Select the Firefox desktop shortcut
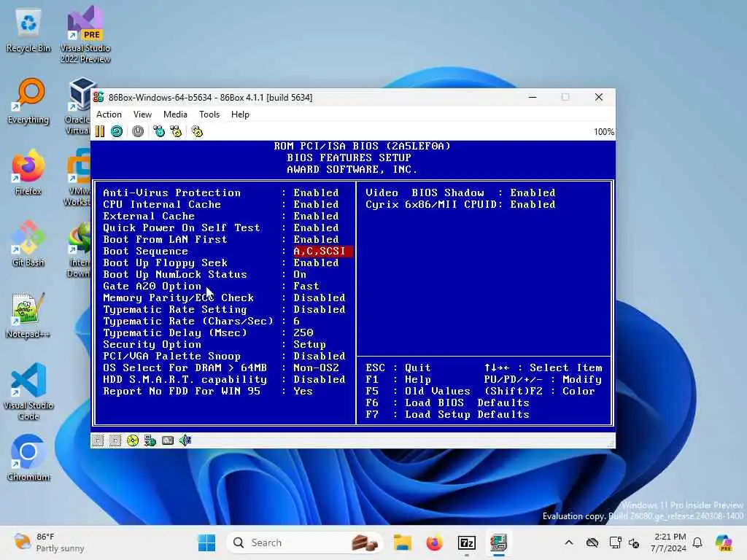 tap(28, 172)
